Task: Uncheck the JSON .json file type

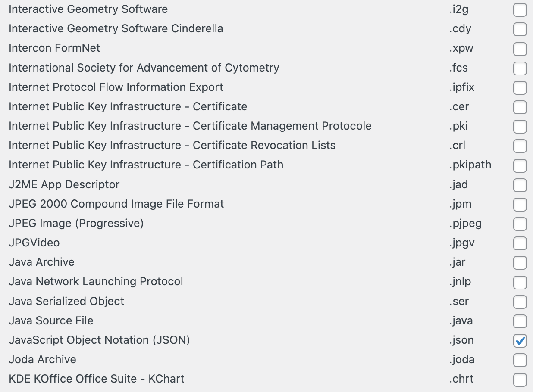Action: (x=520, y=340)
